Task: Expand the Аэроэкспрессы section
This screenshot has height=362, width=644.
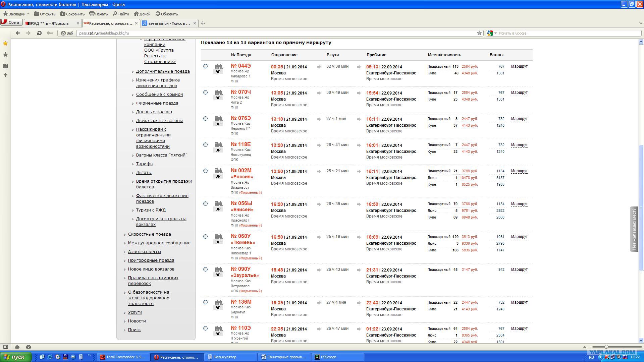Action: coord(144,251)
